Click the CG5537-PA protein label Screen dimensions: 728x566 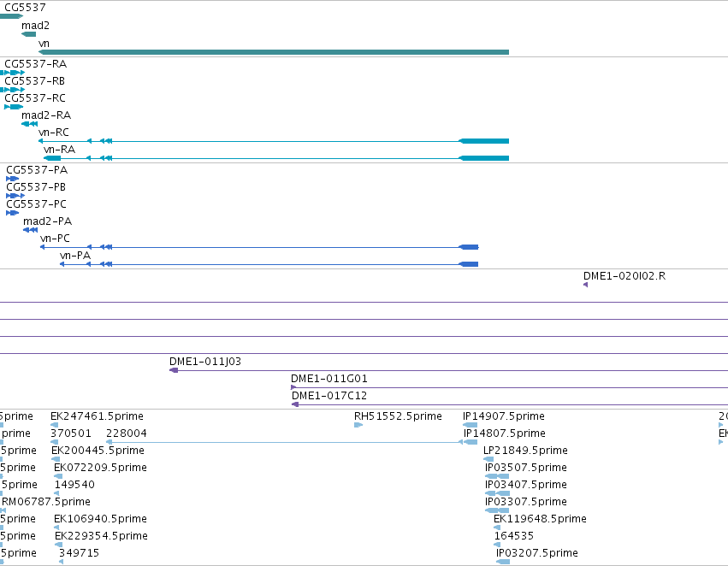coord(37,170)
